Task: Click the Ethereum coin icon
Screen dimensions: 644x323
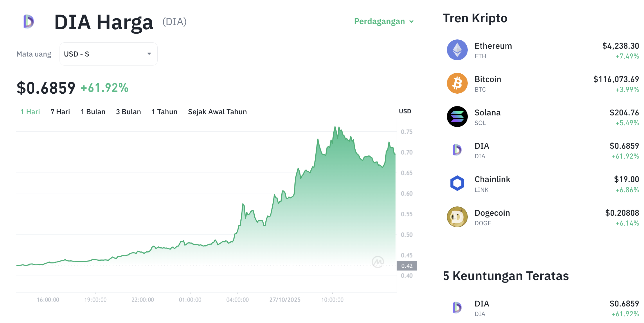Action: click(457, 50)
